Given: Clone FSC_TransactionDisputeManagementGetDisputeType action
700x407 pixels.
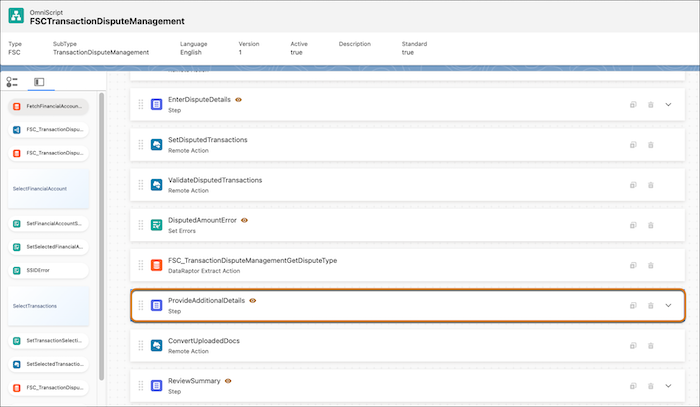Looking at the screenshot, I should click(x=633, y=265).
